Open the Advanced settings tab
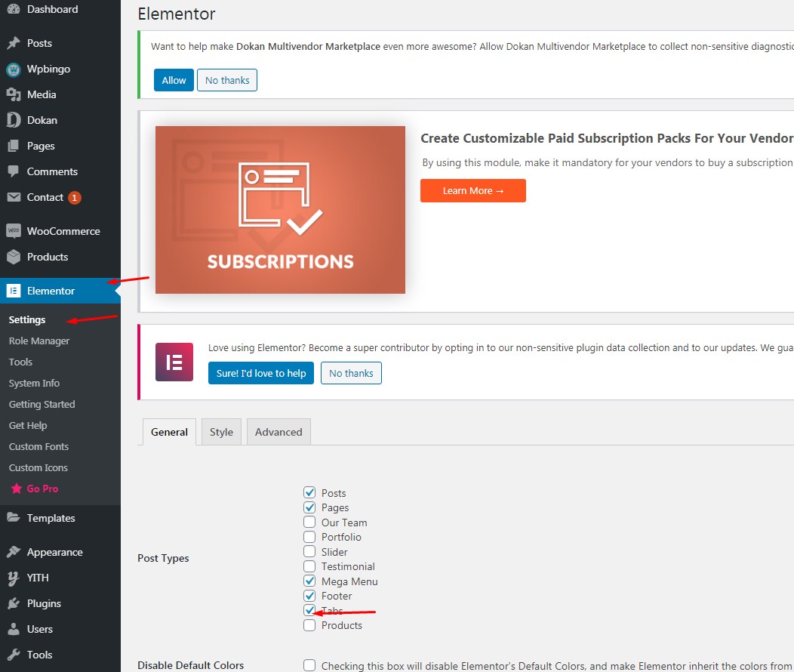This screenshot has width=794, height=672. pos(279,432)
